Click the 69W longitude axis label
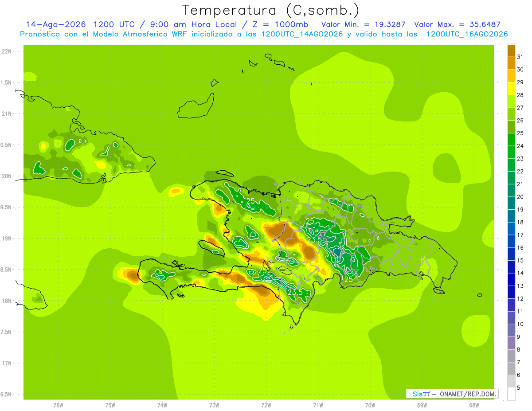Image resolution: width=532 pixels, height=411 pixels. 422,405
